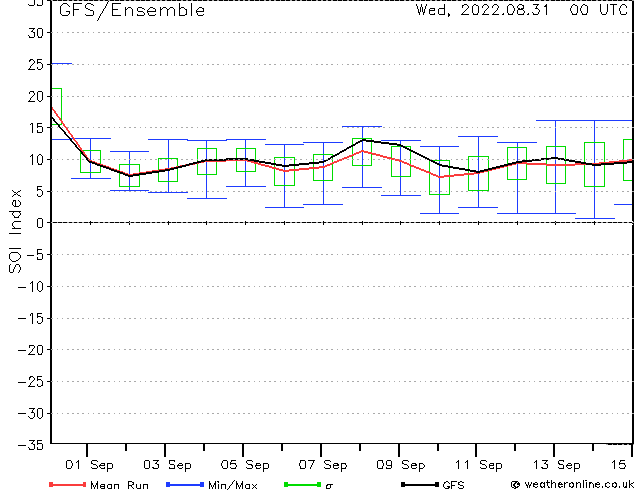Viewport: 634px width, 490px height.
Task: Click the y-axis value 30
Action: tap(36, 33)
